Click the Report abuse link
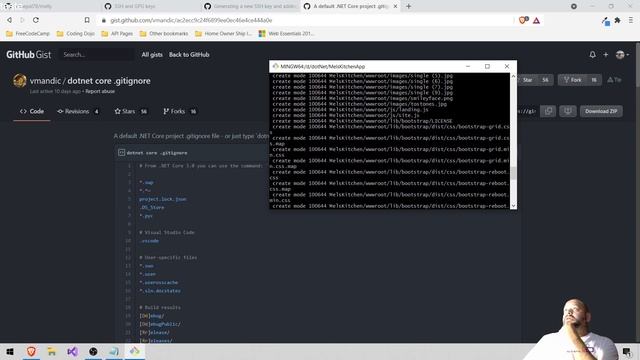The image size is (640, 360). pyautogui.click(x=100, y=91)
